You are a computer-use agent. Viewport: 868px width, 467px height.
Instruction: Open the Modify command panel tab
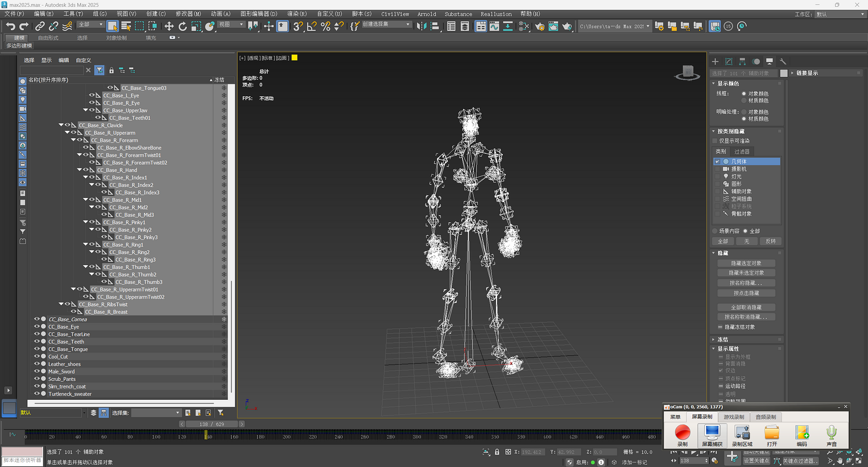coord(729,61)
